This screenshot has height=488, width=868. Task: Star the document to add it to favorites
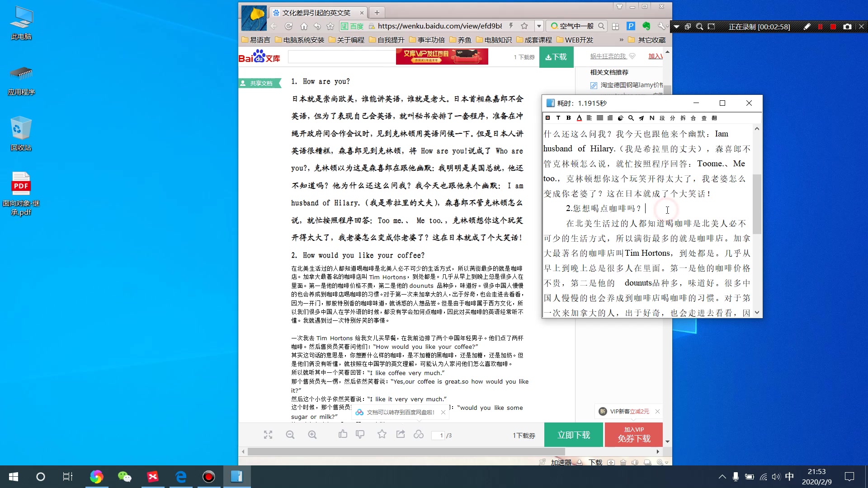382,435
